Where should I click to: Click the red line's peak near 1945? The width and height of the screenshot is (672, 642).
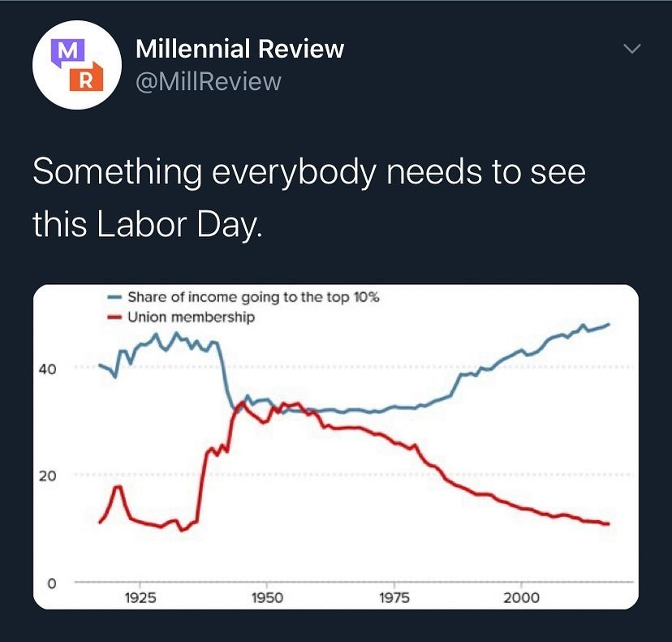pyautogui.click(x=242, y=403)
